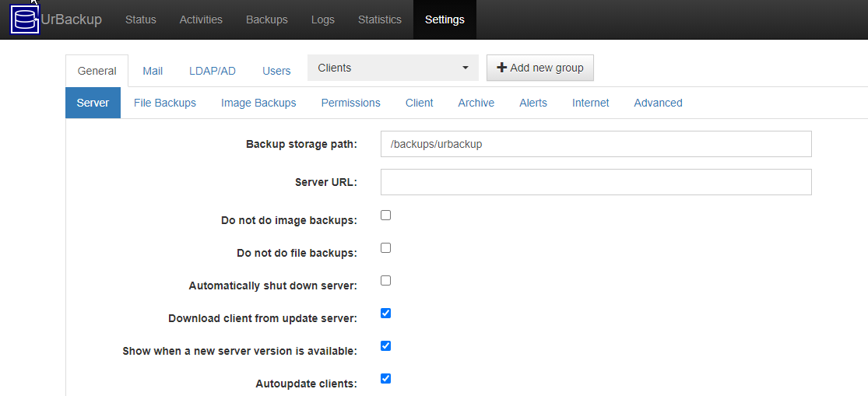Click the Add new group button
Viewport: 868px width, 396px height.
tap(540, 68)
